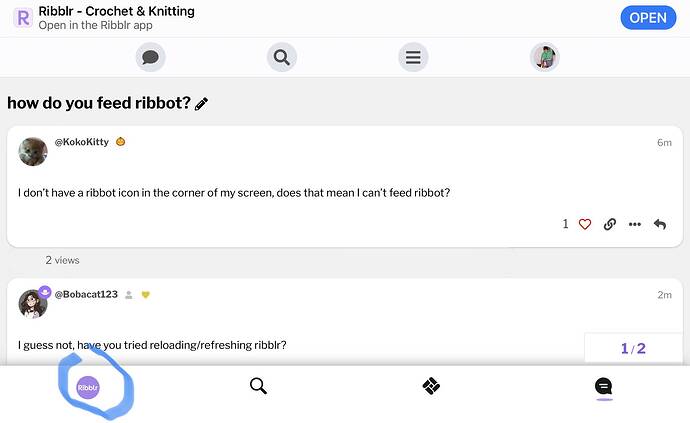Screen dimensions: 690x423
Task: Like KokoKitty's post with the heart
Action: coord(585,224)
